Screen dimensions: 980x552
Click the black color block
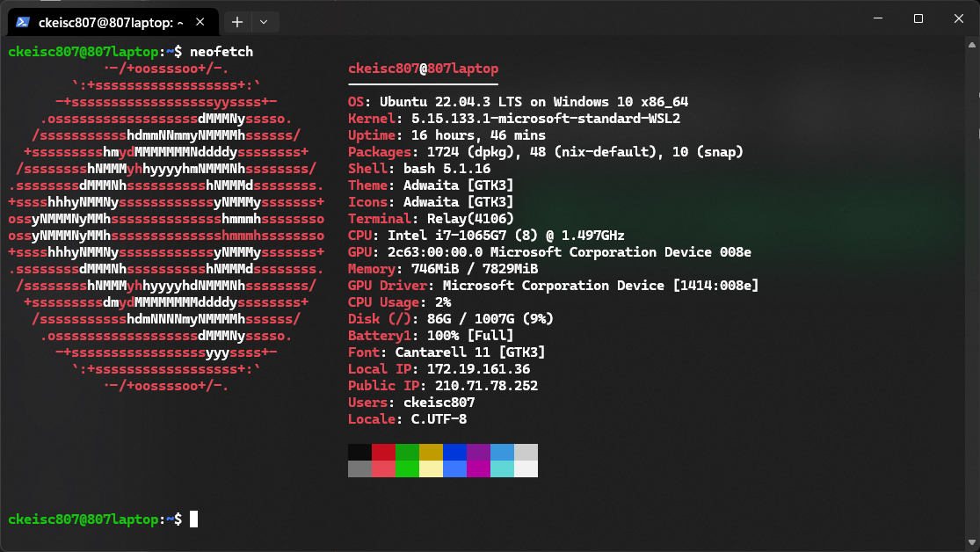coord(360,452)
